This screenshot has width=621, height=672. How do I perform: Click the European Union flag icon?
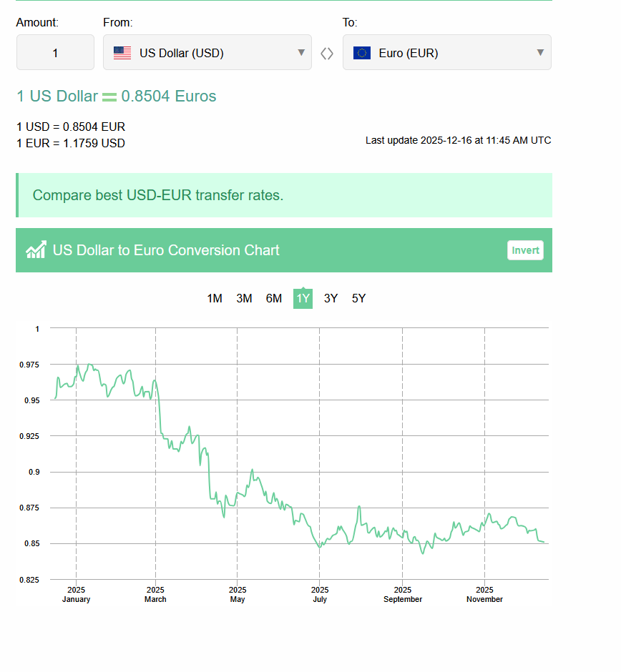pos(362,53)
